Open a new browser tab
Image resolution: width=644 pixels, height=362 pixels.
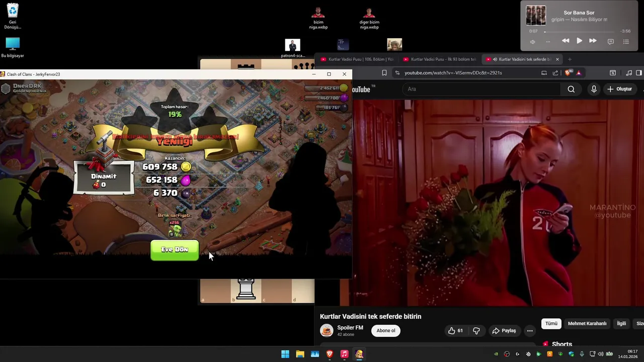pos(570,59)
